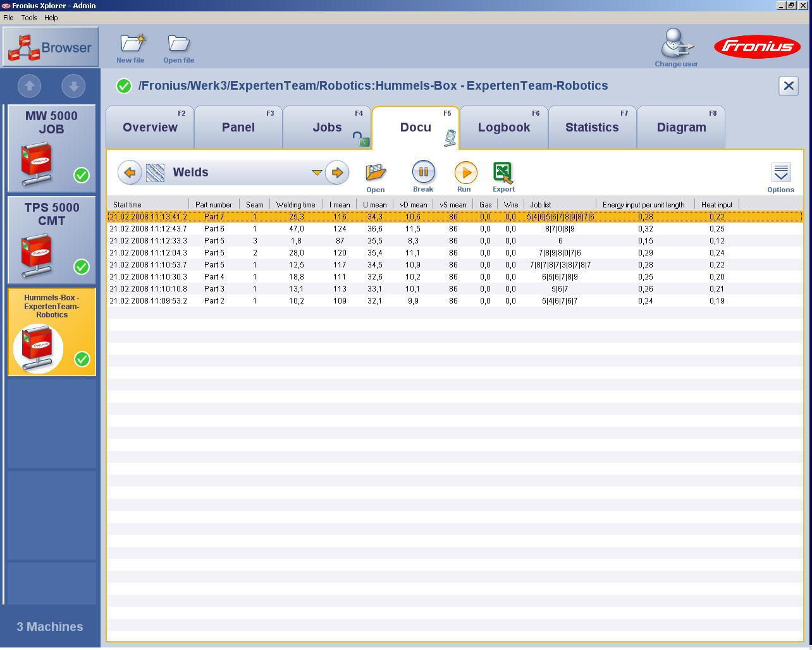Click Part 3 in part number column
Screen dimensions: 812x650
[214, 289]
